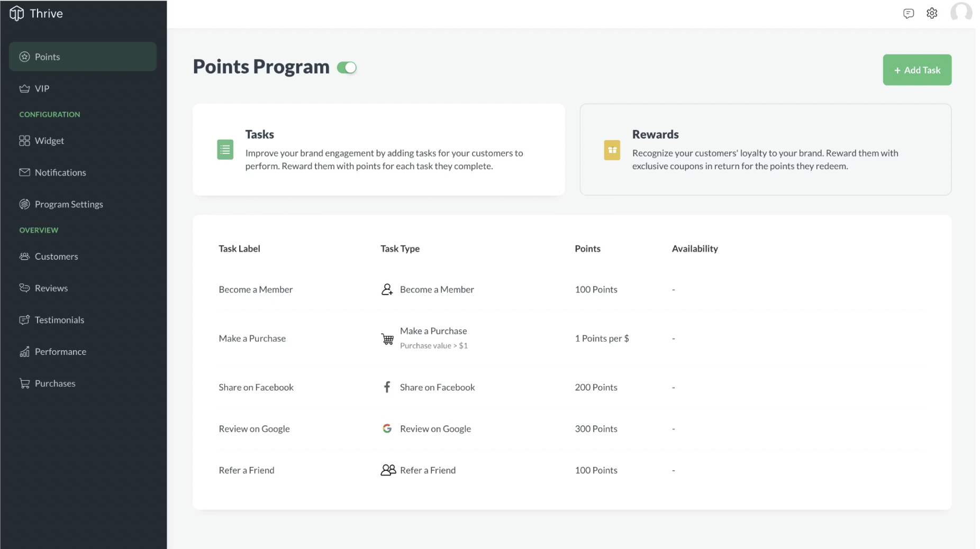This screenshot has width=980, height=549.
Task: Click the Add Task button
Action: (x=917, y=69)
